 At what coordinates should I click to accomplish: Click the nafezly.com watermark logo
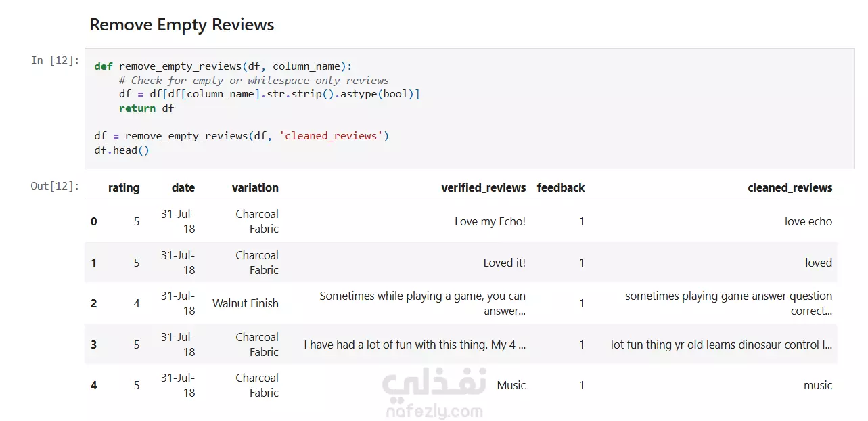tap(434, 394)
